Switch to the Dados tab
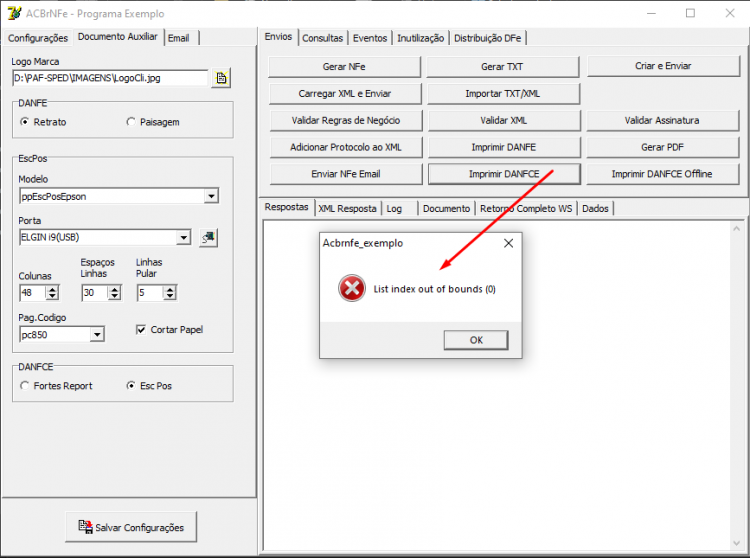The height and width of the screenshot is (558, 750). click(595, 208)
